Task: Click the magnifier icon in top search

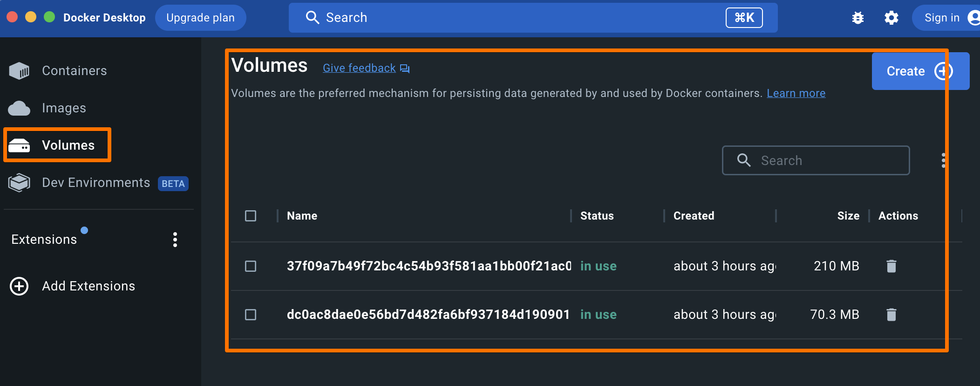Action: click(x=312, y=18)
